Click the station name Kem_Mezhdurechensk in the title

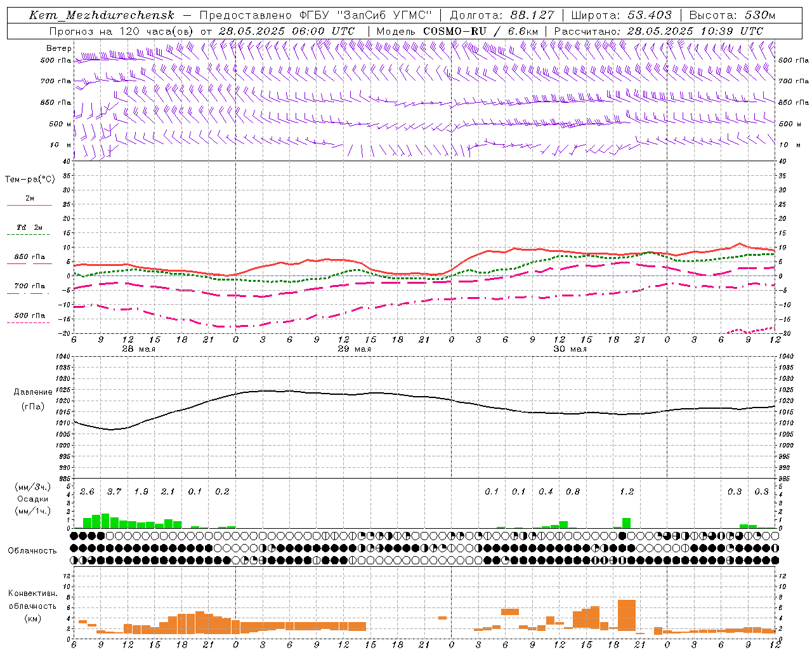[101, 15]
